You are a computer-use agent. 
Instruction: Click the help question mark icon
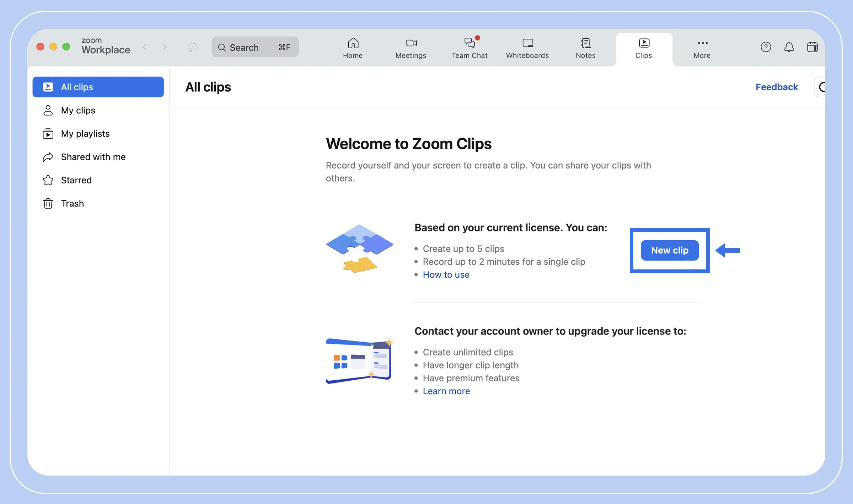coord(766,47)
